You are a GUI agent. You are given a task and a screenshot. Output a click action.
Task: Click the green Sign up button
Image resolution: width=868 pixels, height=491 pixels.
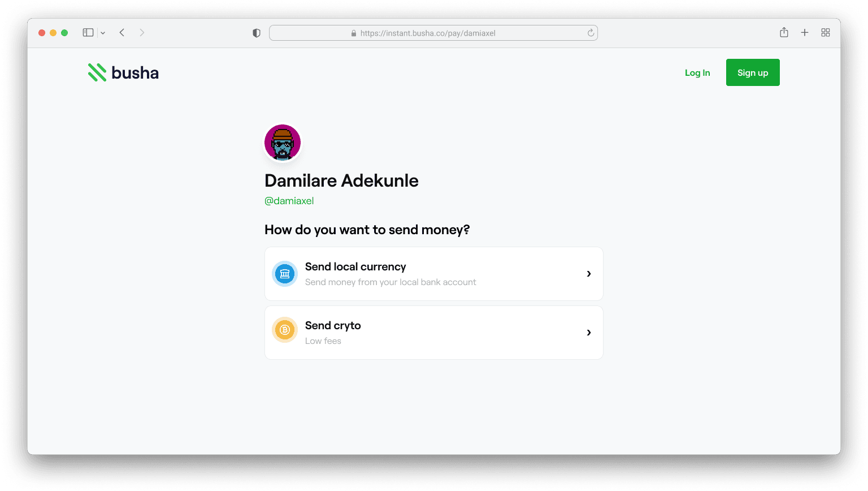[x=753, y=72]
